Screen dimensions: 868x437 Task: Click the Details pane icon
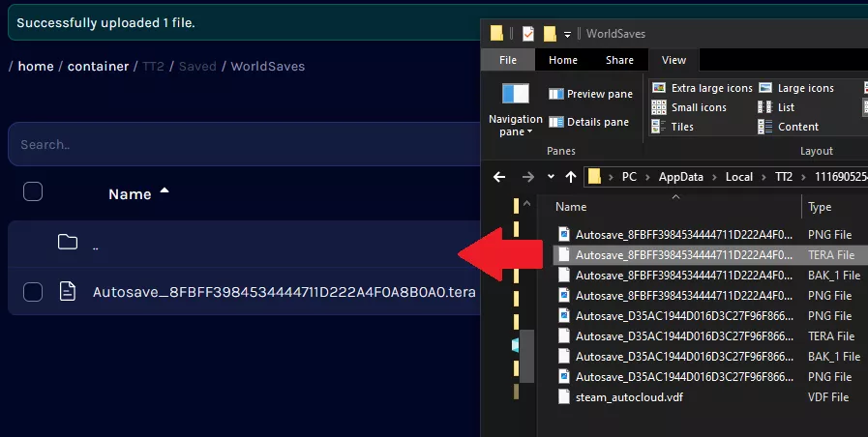(x=555, y=122)
